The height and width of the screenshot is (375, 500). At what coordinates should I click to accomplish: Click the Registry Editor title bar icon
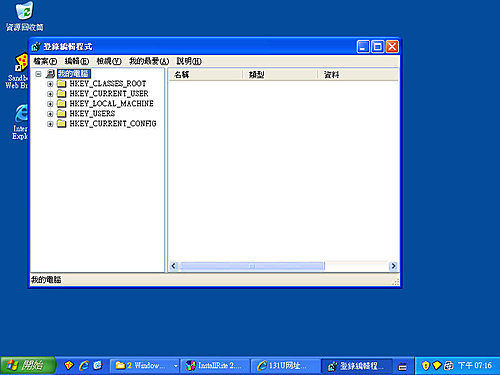pyautogui.click(x=36, y=47)
